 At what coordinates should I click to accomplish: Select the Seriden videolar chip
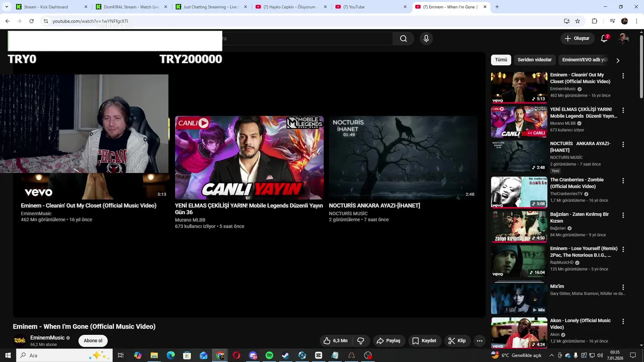[534, 60]
